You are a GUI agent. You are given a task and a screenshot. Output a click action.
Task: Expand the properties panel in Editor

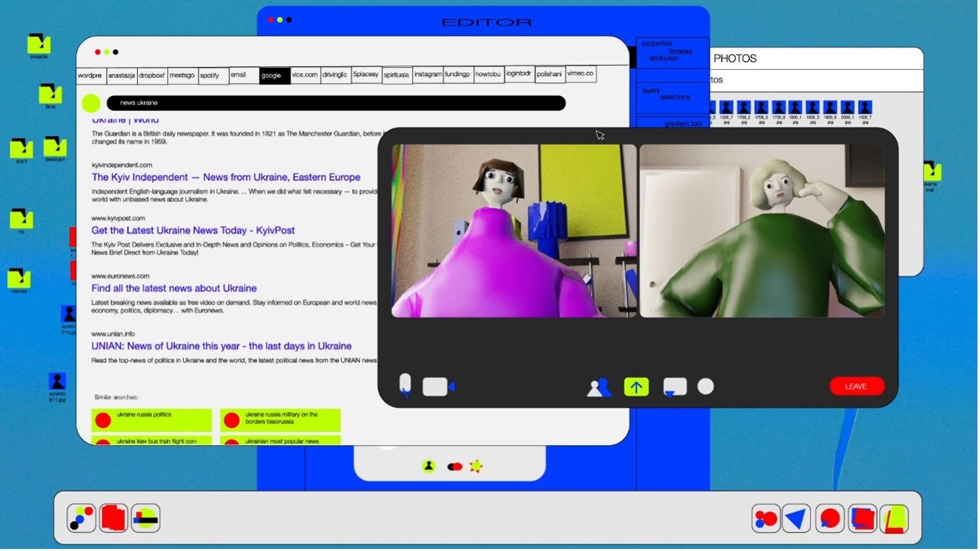[657, 44]
